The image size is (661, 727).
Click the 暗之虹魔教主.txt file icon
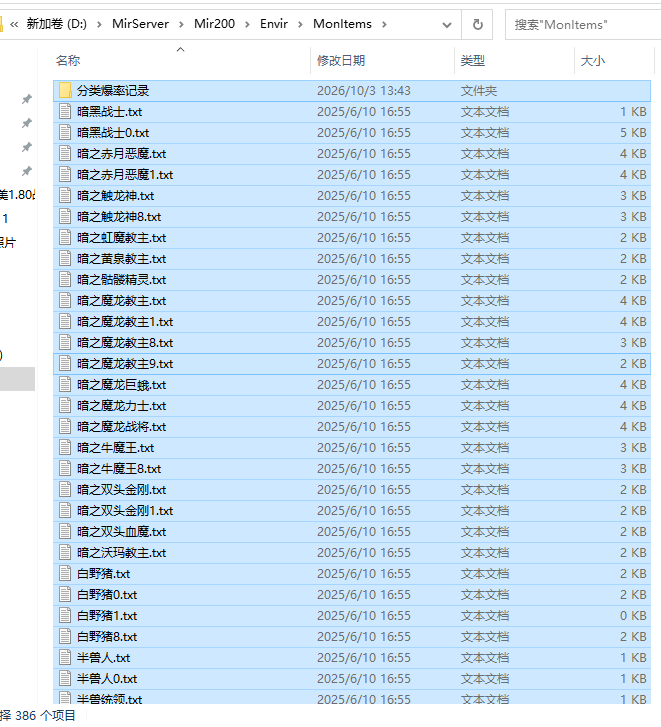[x=65, y=237]
